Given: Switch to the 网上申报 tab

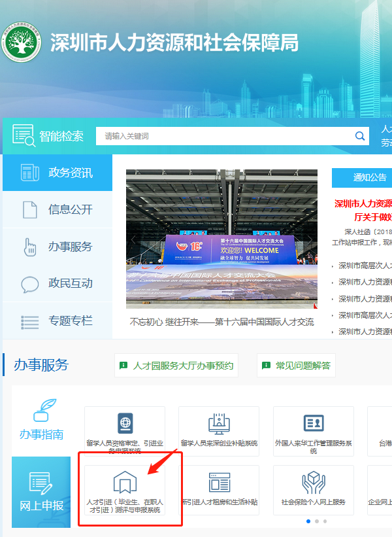Looking at the screenshot, I should tap(41, 492).
